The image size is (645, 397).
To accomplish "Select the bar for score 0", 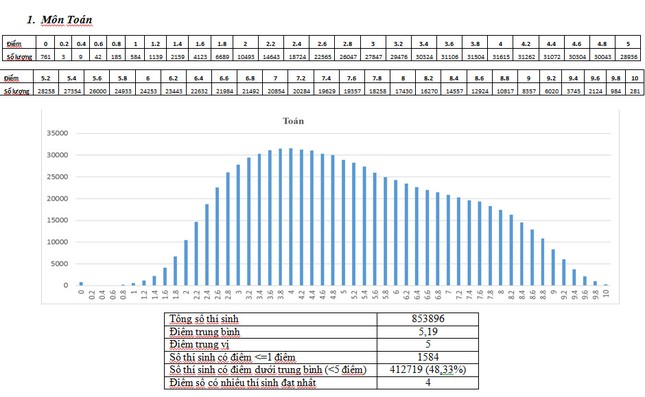I will coord(81,283).
